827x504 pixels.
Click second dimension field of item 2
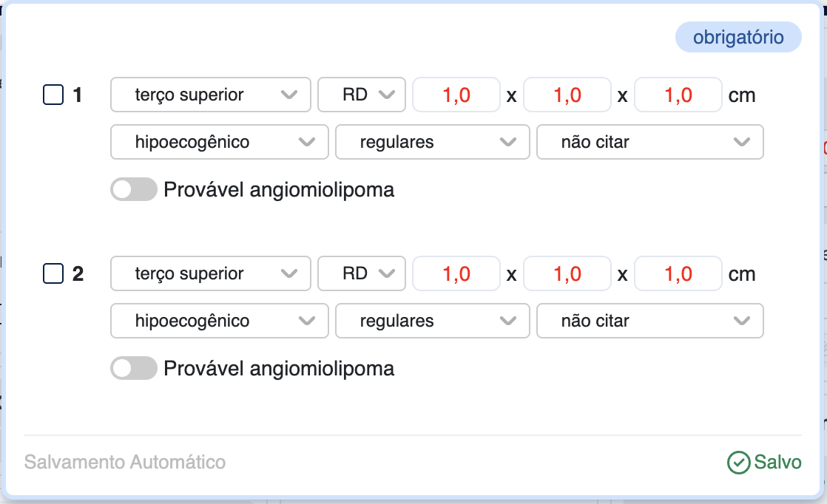567,274
